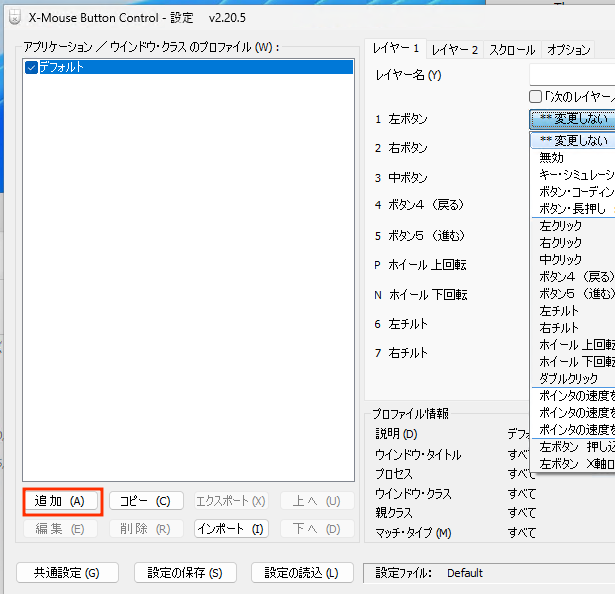Switch to the レイヤー 2 tab
This screenshot has width=615, height=594.
click(455, 50)
